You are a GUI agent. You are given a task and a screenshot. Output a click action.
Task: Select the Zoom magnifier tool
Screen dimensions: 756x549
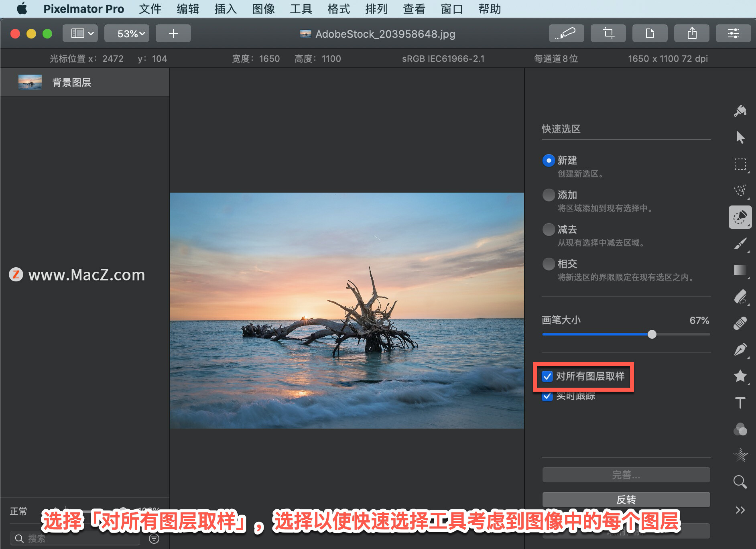[740, 482]
